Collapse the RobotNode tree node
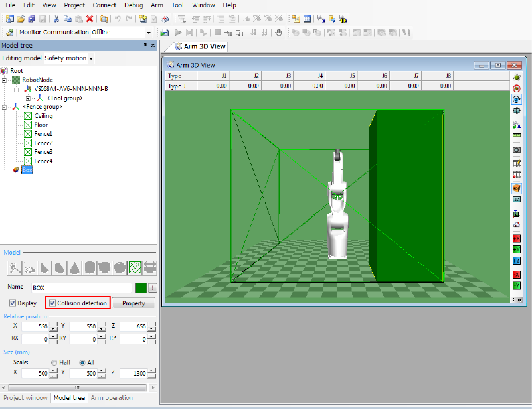This screenshot has height=410, width=532. (x=5, y=79)
